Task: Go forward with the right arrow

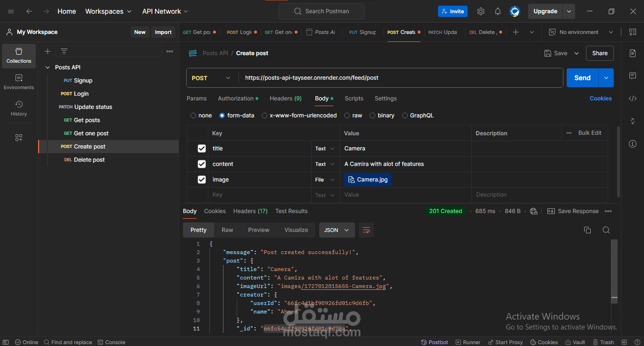Action: (46, 11)
